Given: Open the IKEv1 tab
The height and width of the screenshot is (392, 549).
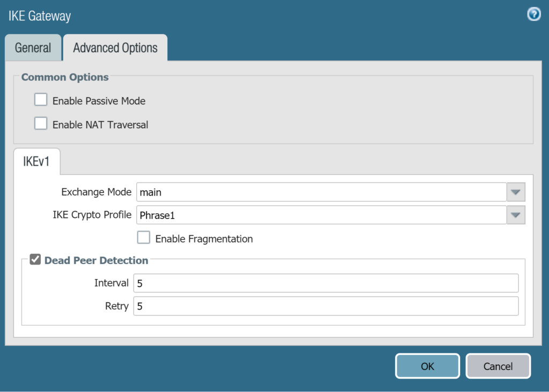Looking at the screenshot, I should coord(36,161).
